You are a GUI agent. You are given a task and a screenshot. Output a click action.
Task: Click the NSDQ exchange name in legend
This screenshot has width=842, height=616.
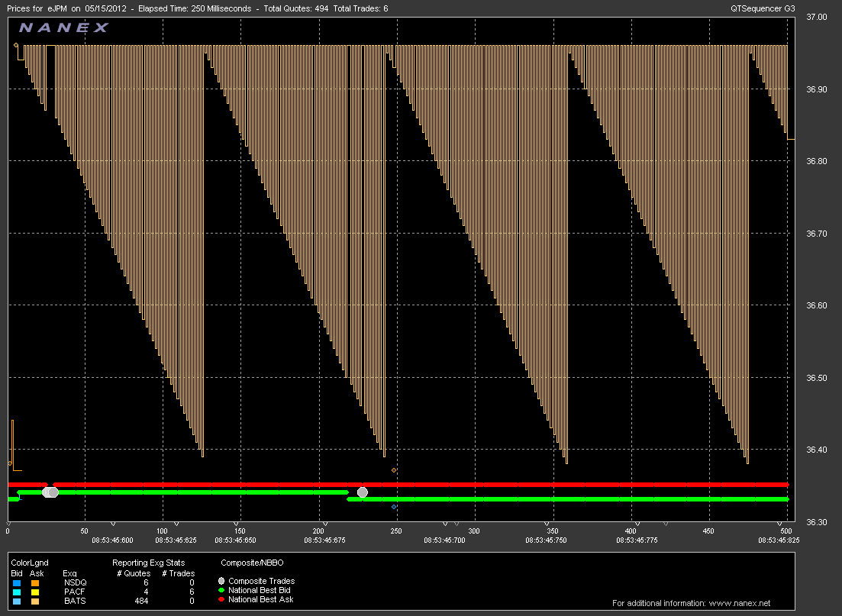coord(75,582)
